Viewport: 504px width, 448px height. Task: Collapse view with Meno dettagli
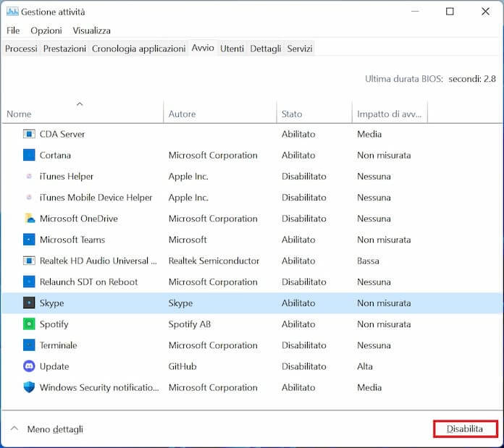[47, 429]
